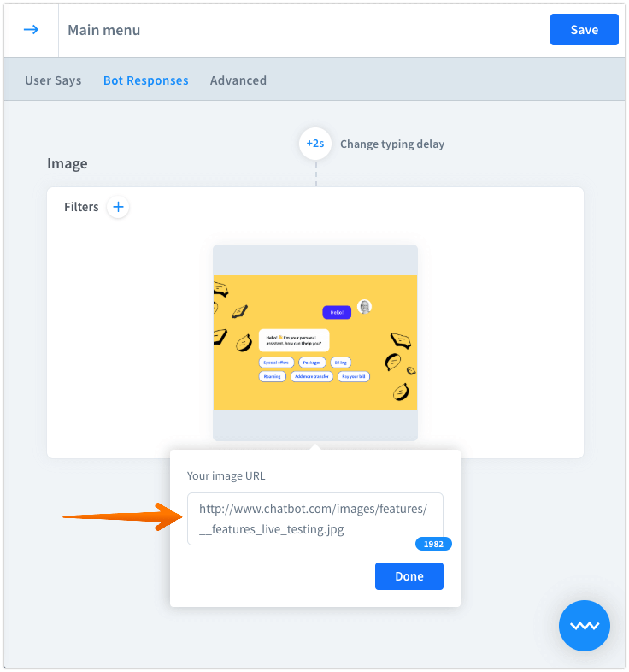The height and width of the screenshot is (672, 629).
Task: Click the 1982 character counter badge
Action: (x=433, y=544)
